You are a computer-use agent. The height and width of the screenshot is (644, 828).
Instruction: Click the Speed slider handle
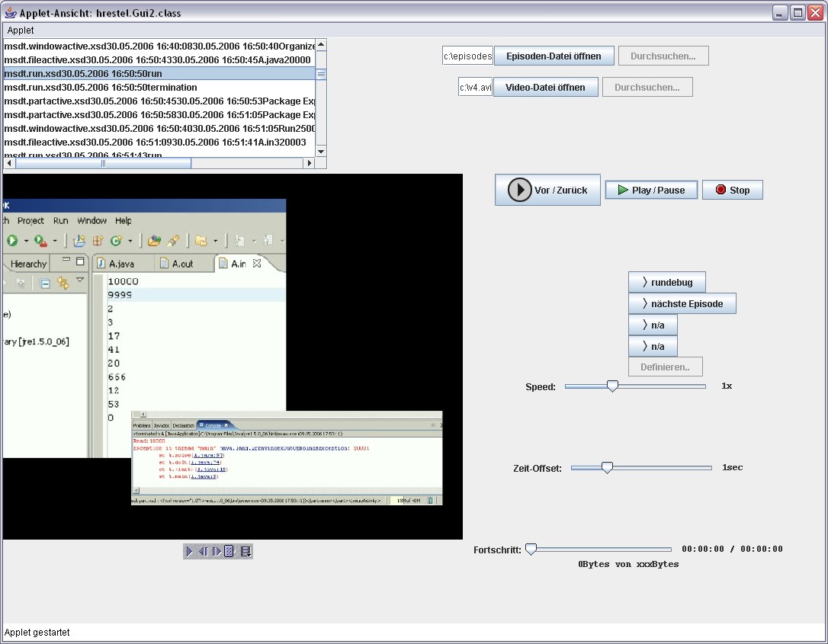pyautogui.click(x=612, y=386)
